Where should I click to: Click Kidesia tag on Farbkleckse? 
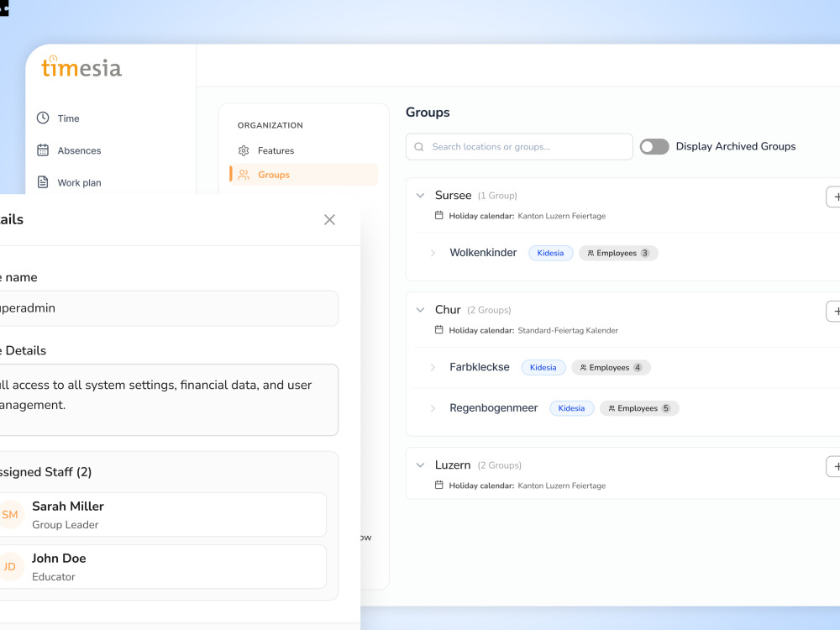click(x=543, y=368)
